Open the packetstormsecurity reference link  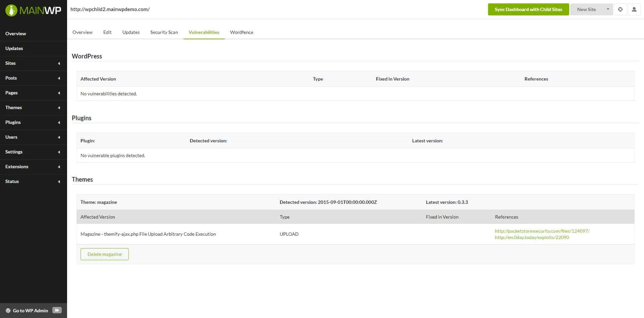[542, 231]
